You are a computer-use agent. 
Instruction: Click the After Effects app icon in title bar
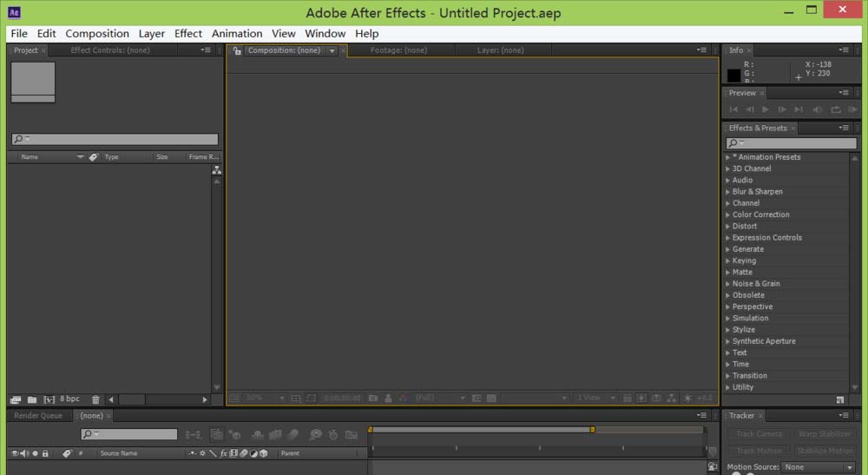point(14,12)
